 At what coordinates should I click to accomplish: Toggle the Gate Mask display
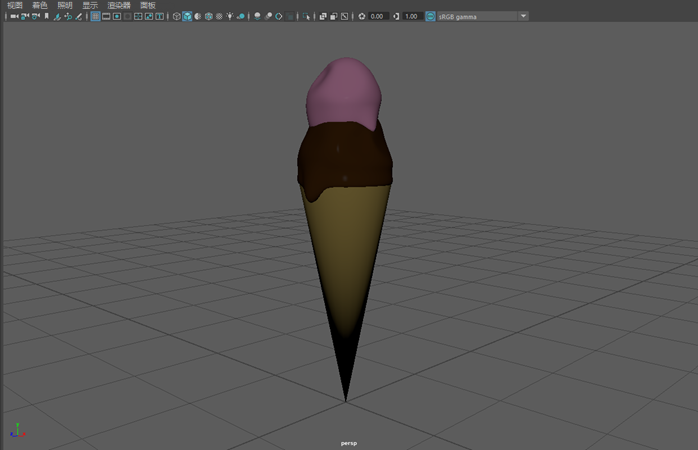127,16
